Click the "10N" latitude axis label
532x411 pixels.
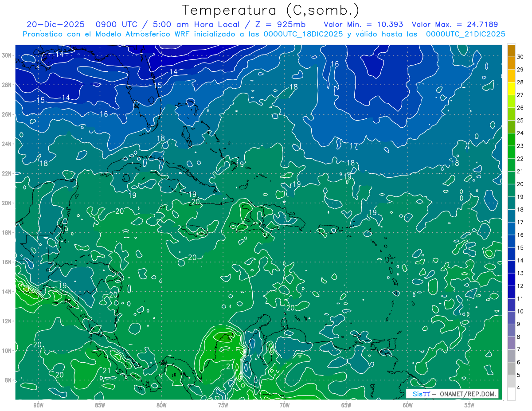(x=8, y=350)
